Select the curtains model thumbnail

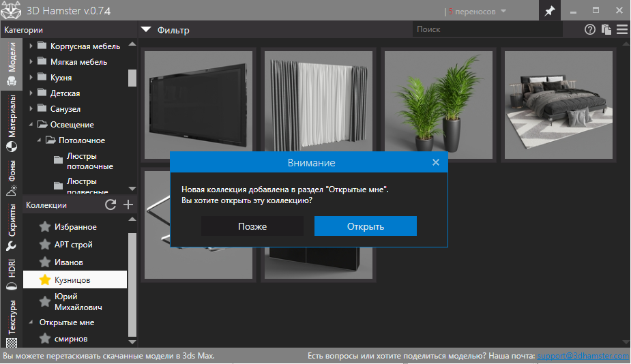(x=319, y=102)
